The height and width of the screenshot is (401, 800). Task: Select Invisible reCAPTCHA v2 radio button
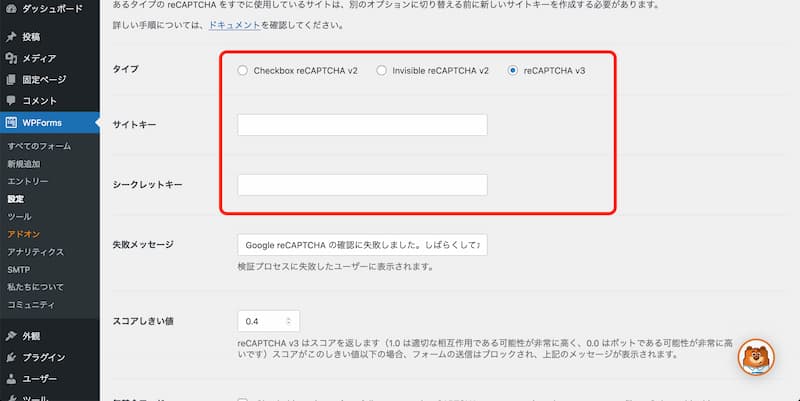(x=381, y=70)
